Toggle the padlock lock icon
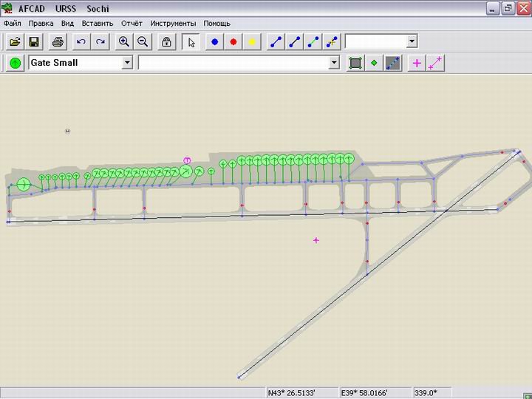 (x=166, y=41)
